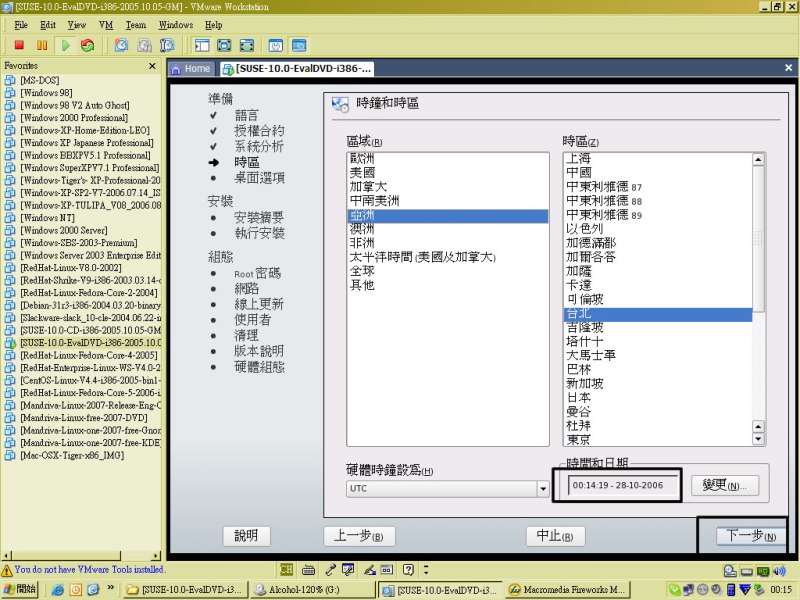Open the Edit menu
This screenshot has height=600, width=800.
tap(48, 25)
